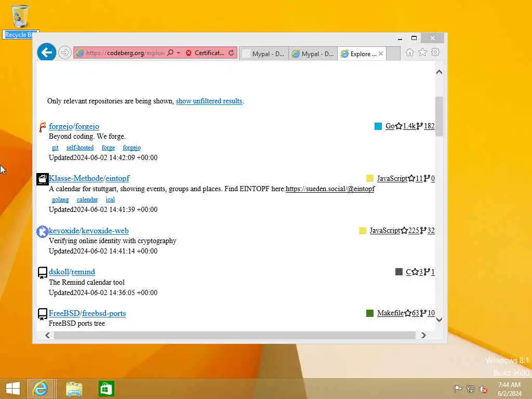The width and height of the screenshot is (532, 399).
Task: Click the calendar topic tag
Action: click(x=87, y=199)
